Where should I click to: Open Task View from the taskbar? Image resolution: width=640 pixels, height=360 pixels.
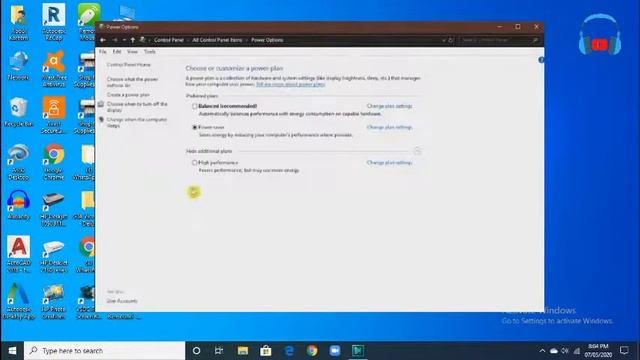219,351
